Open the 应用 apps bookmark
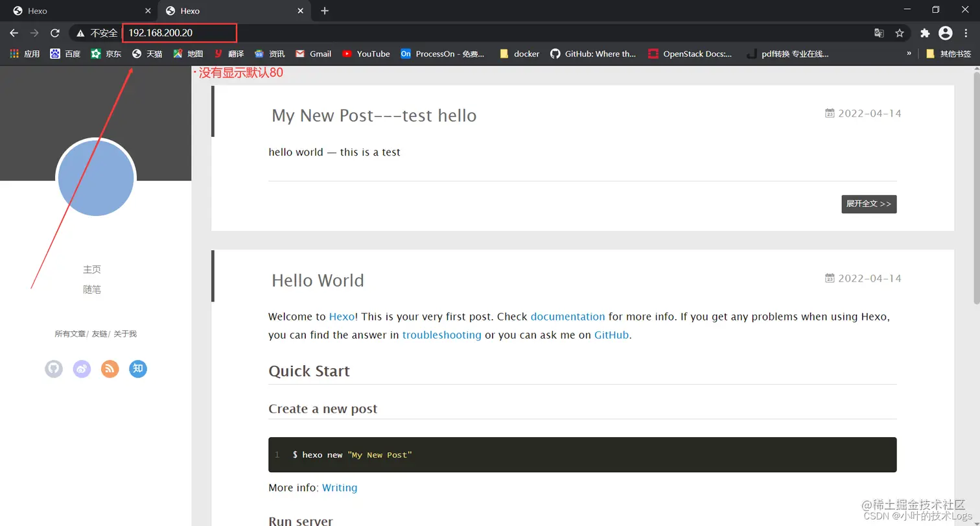 click(x=25, y=54)
